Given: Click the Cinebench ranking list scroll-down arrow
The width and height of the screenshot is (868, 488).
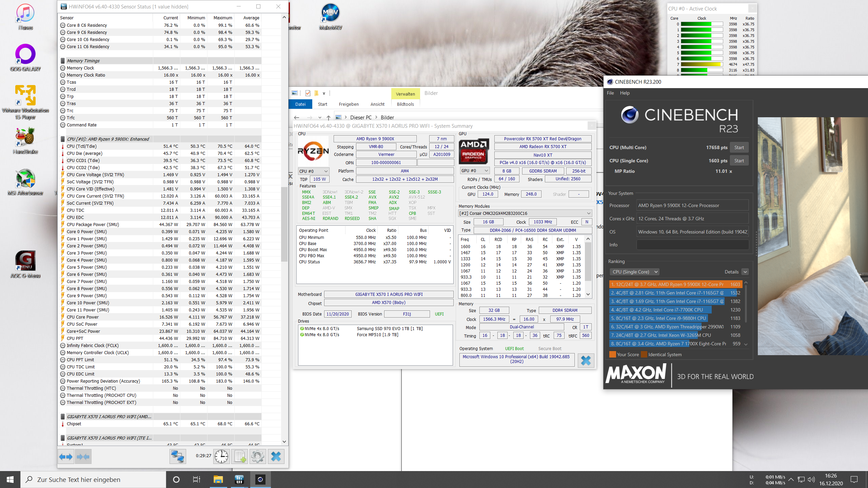Looking at the screenshot, I should 746,344.
